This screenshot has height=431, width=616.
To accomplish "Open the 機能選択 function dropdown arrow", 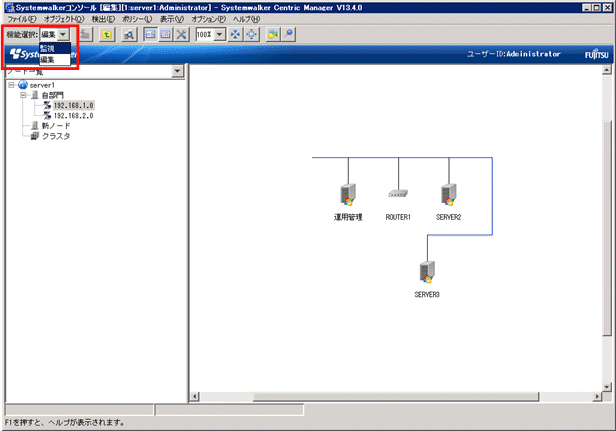I will click(x=63, y=35).
